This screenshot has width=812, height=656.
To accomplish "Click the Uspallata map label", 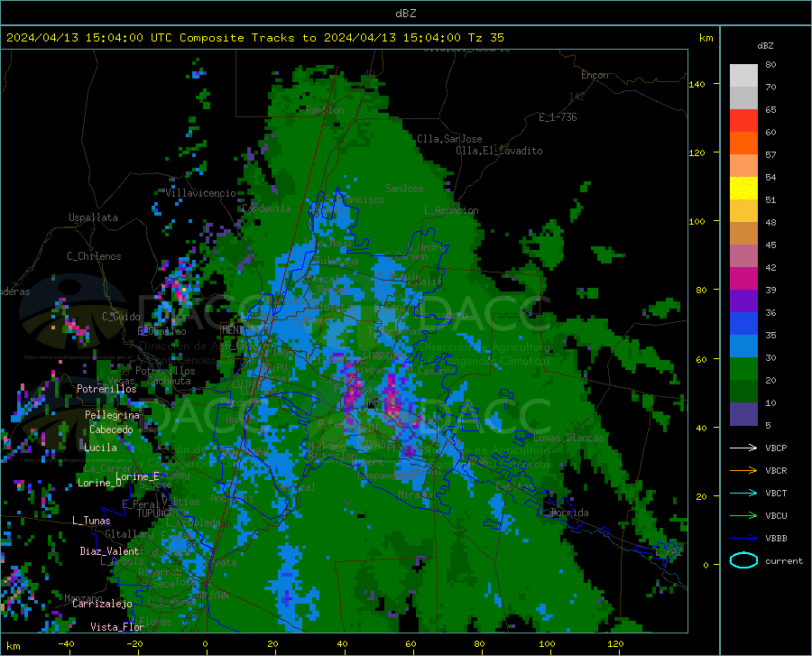I will pos(93,217).
